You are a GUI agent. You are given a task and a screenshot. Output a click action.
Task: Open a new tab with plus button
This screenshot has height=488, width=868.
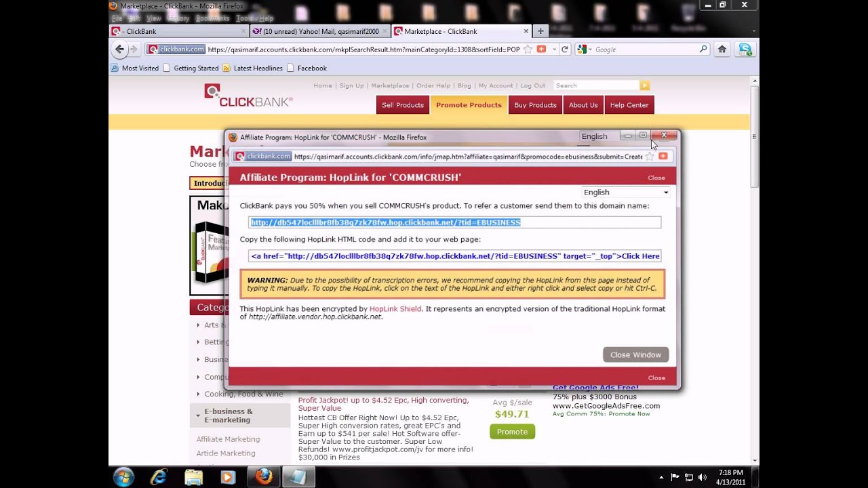(540, 31)
